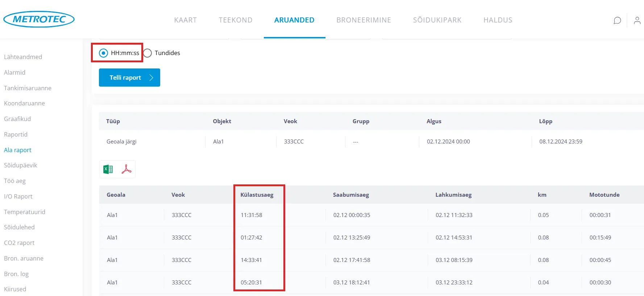Open Temperatuurid report in sidebar
644x296 pixels.
[x=25, y=212]
